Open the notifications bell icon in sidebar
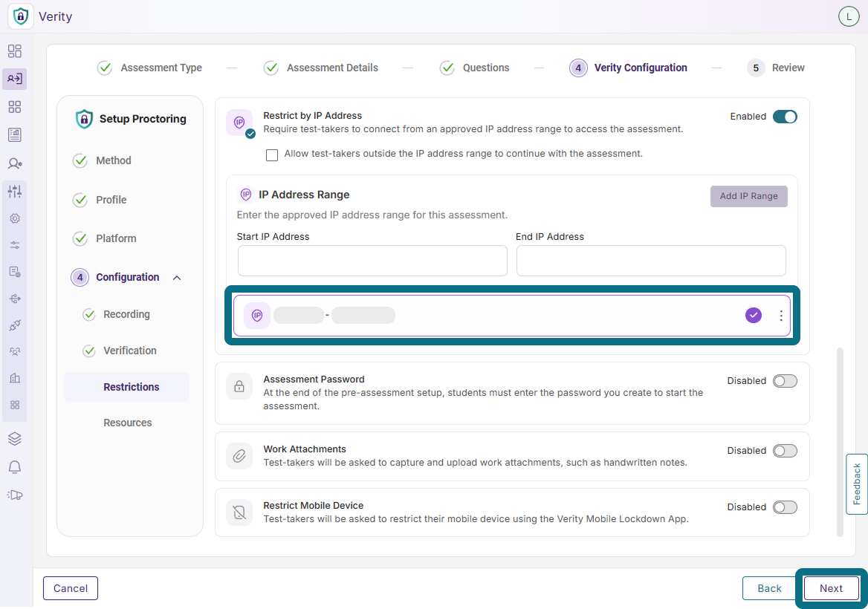Image resolution: width=868 pixels, height=609 pixels. [x=15, y=467]
